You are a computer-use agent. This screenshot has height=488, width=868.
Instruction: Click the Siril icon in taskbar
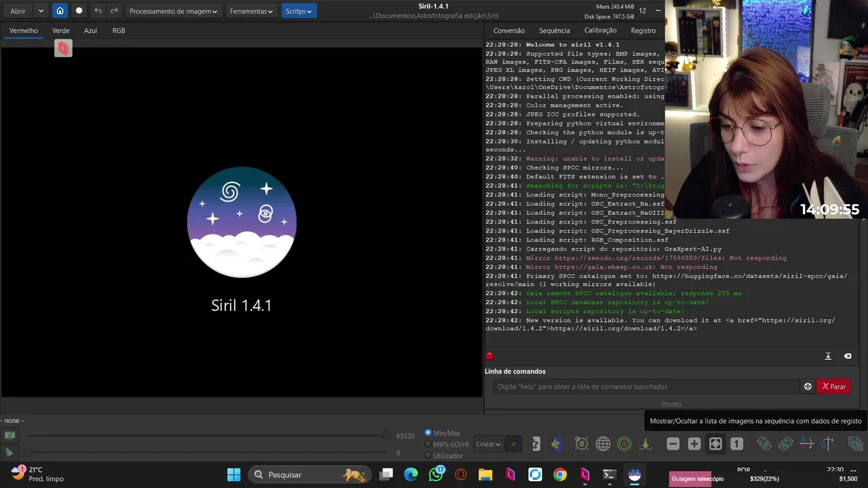pyautogui.click(x=635, y=474)
